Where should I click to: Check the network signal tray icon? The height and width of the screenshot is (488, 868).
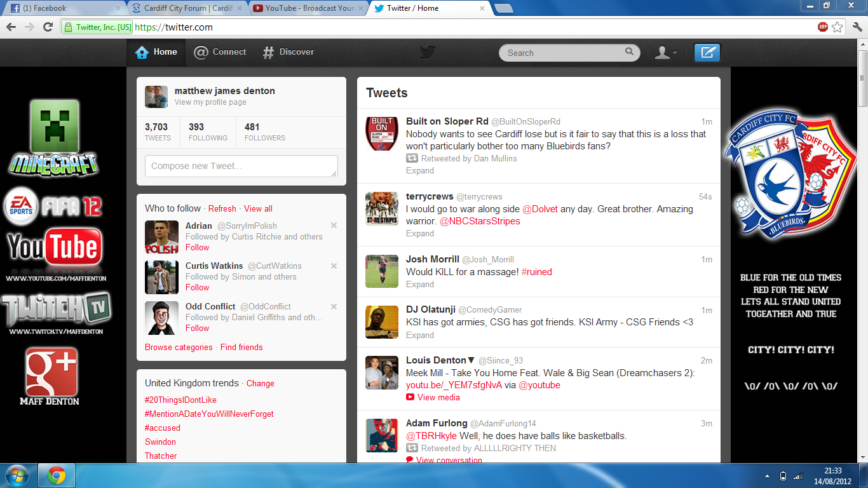coord(798,476)
